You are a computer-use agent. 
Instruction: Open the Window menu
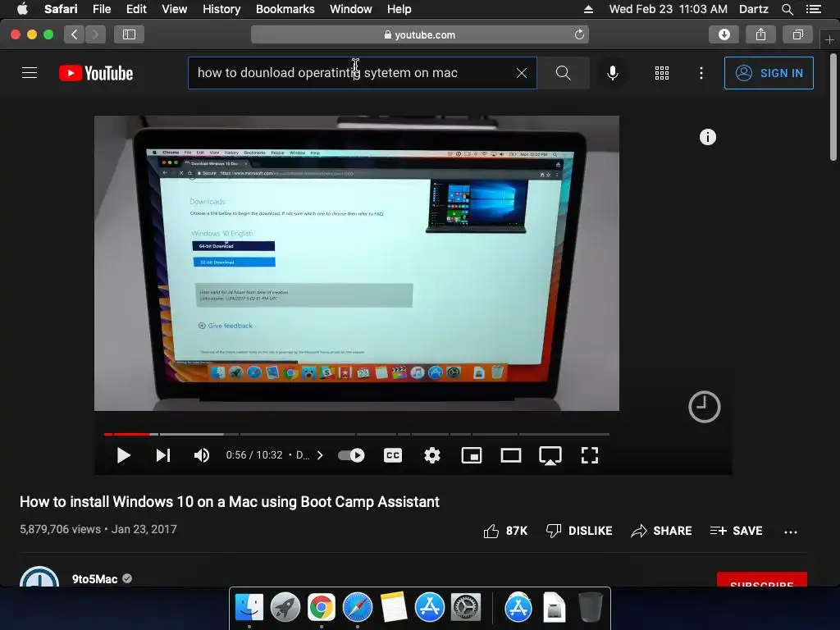[350, 9]
